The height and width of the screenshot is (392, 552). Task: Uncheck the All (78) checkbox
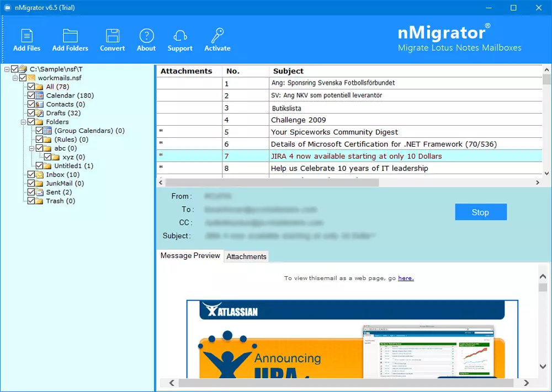tap(31, 87)
